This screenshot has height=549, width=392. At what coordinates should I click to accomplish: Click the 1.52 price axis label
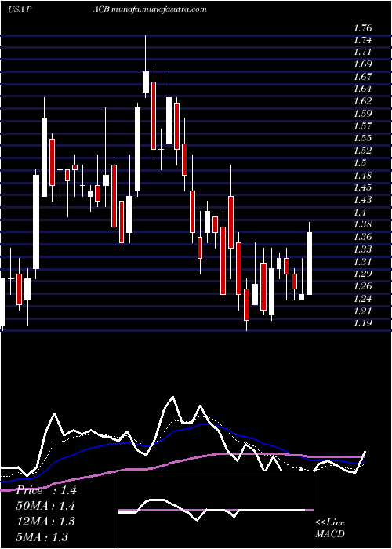point(362,151)
